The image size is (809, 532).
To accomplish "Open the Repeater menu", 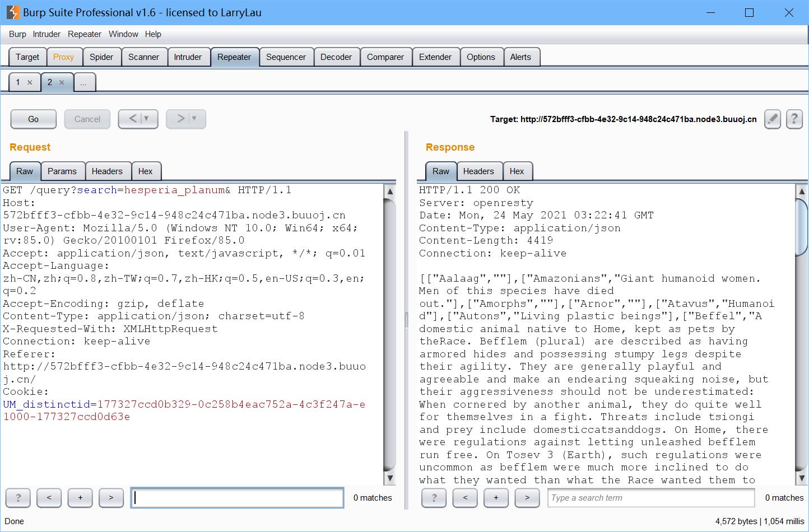I will (85, 34).
